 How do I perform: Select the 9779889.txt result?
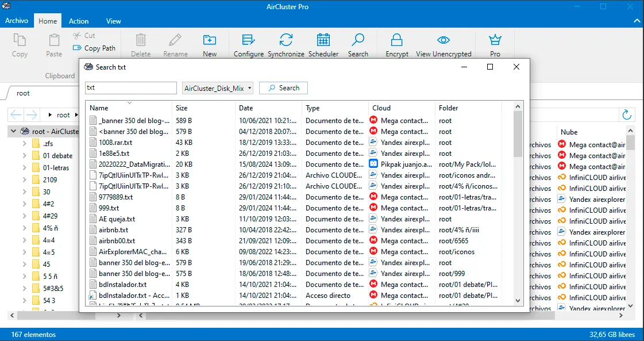(x=116, y=197)
